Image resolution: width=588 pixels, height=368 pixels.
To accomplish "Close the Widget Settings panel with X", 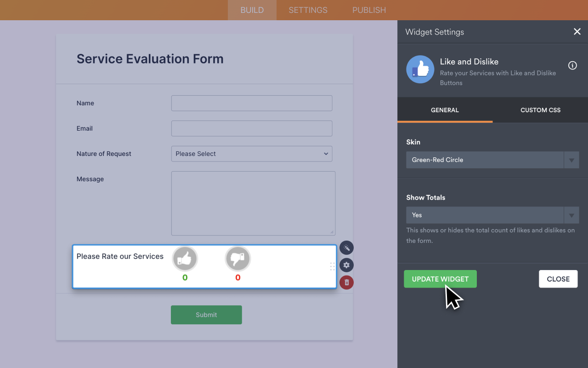I will click(x=577, y=32).
